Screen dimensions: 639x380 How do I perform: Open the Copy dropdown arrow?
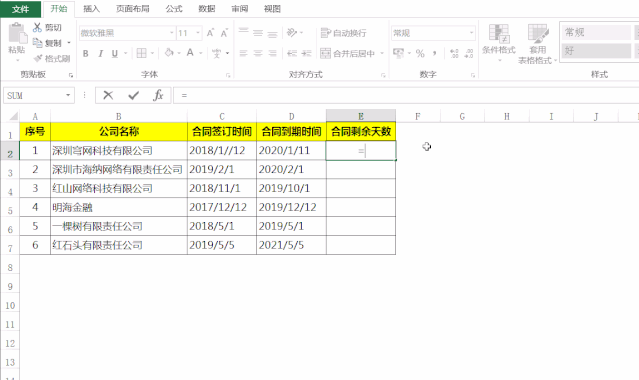[69, 43]
